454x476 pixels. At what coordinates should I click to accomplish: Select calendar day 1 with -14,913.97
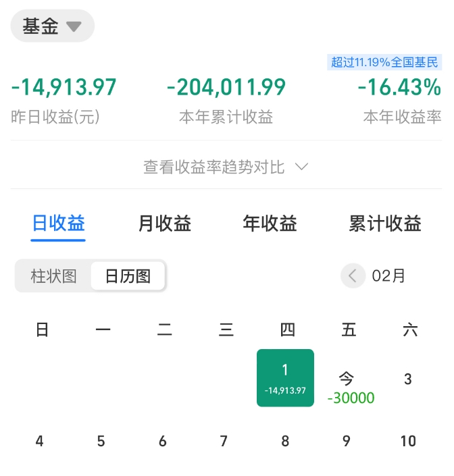coord(285,377)
